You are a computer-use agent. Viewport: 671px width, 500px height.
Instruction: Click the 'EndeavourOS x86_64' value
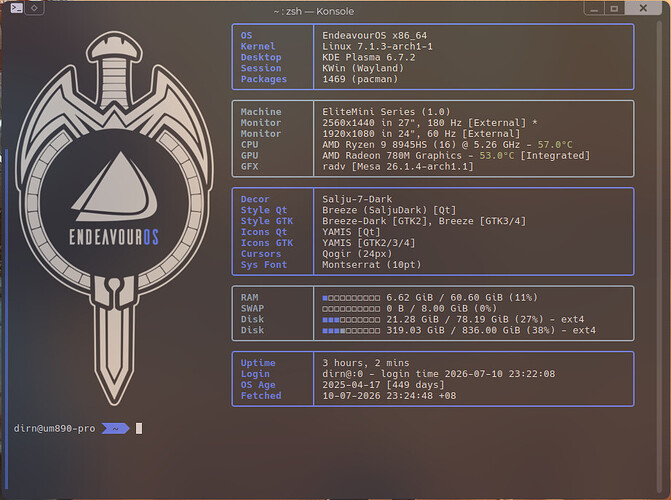click(374, 36)
